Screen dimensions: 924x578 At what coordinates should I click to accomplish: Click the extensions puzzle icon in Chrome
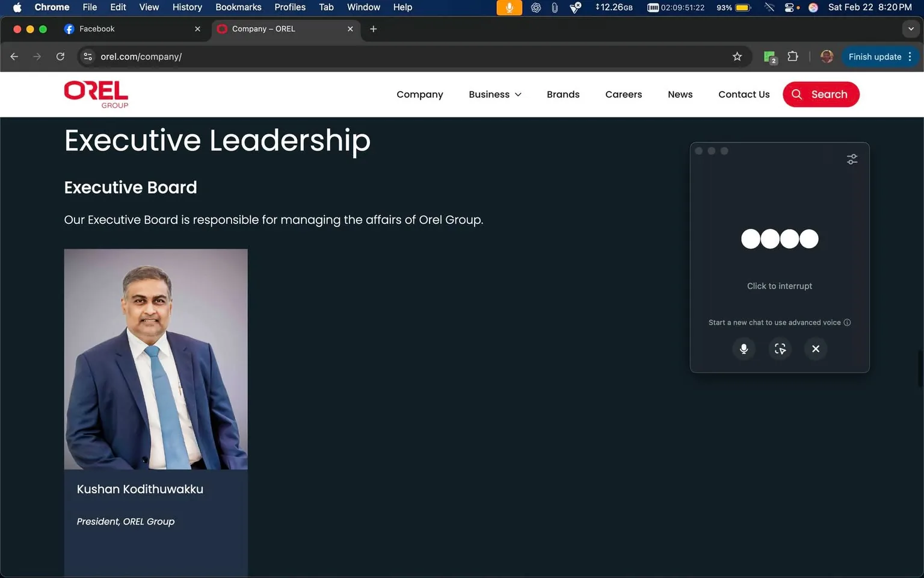pos(793,56)
